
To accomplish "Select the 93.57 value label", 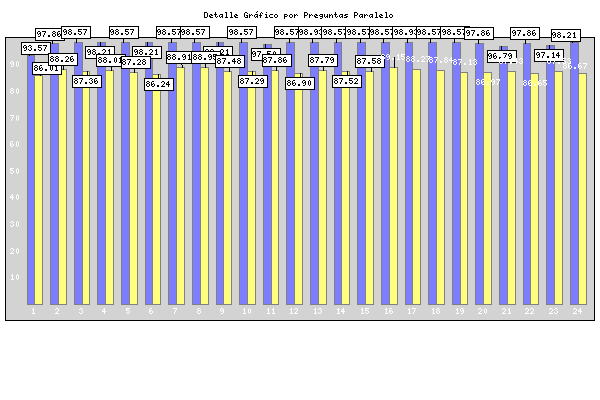I will click(35, 48).
